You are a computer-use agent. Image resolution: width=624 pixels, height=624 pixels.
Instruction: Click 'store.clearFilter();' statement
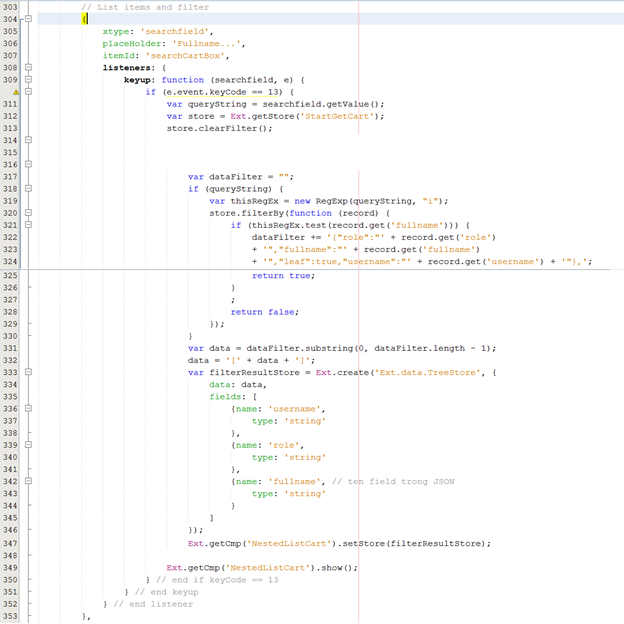click(x=219, y=129)
